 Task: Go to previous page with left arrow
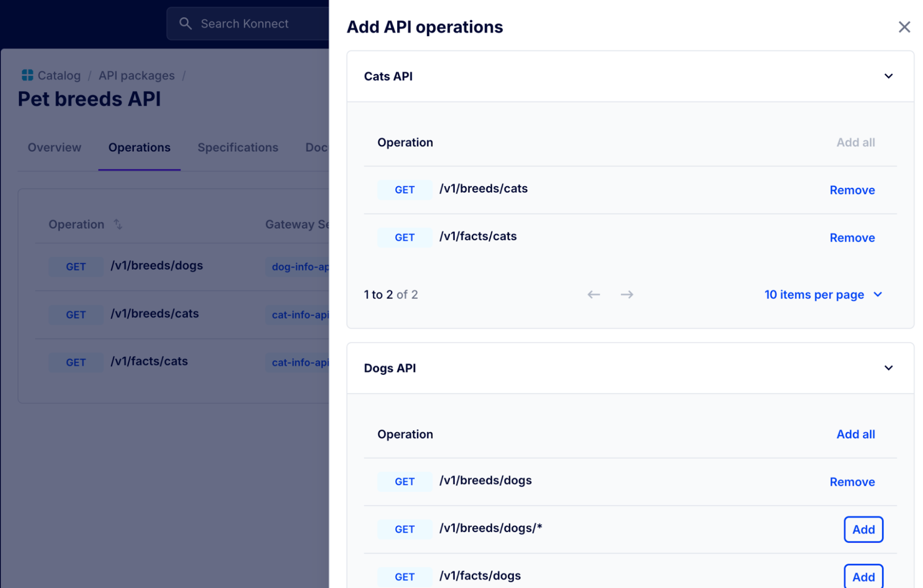(x=593, y=295)
